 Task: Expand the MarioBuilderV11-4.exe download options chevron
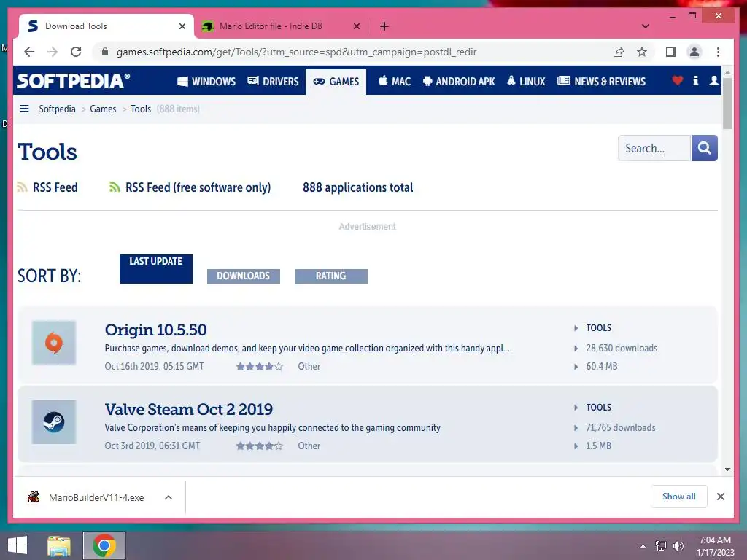tap(169, 497)
